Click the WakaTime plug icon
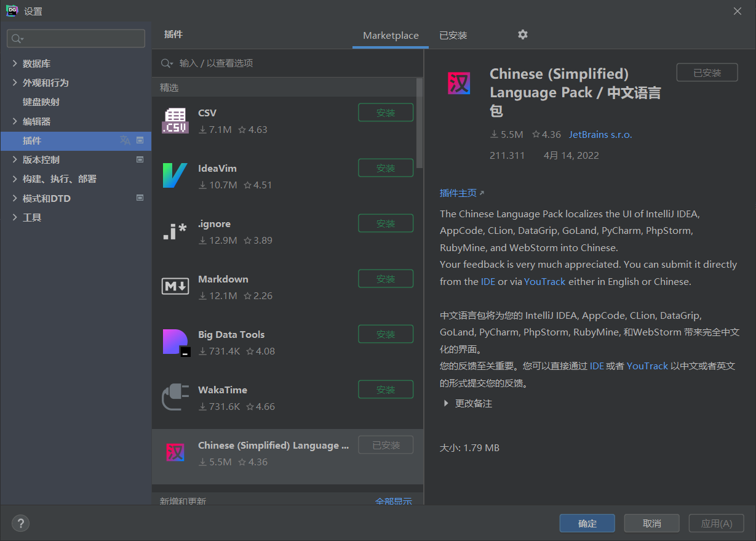756x541 pixels. (x=175, y=398)
